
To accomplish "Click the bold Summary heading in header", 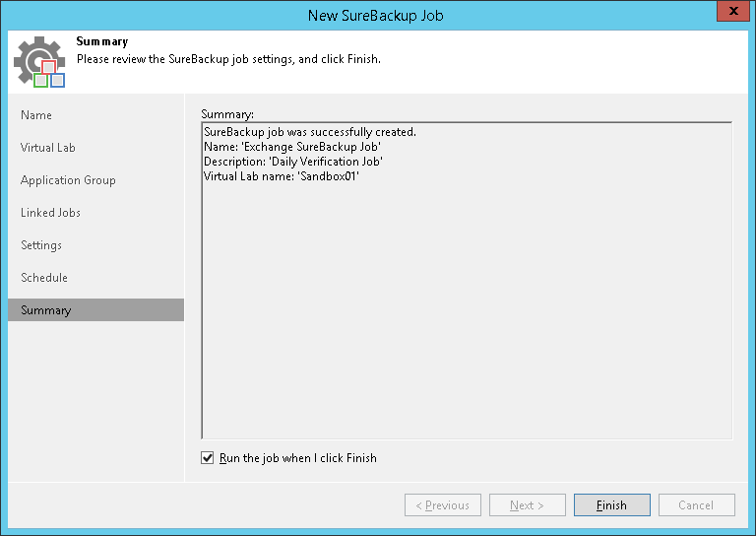I will tap(102, 41).
